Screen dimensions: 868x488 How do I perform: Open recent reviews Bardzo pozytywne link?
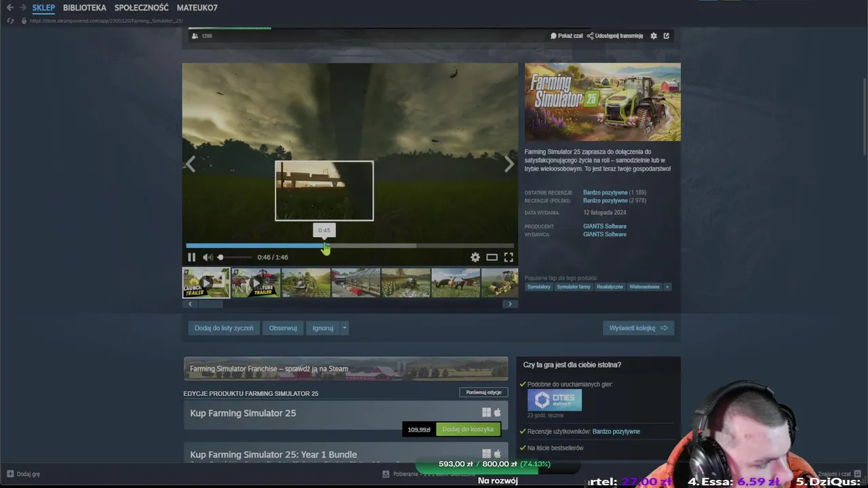tap(606, 192)
